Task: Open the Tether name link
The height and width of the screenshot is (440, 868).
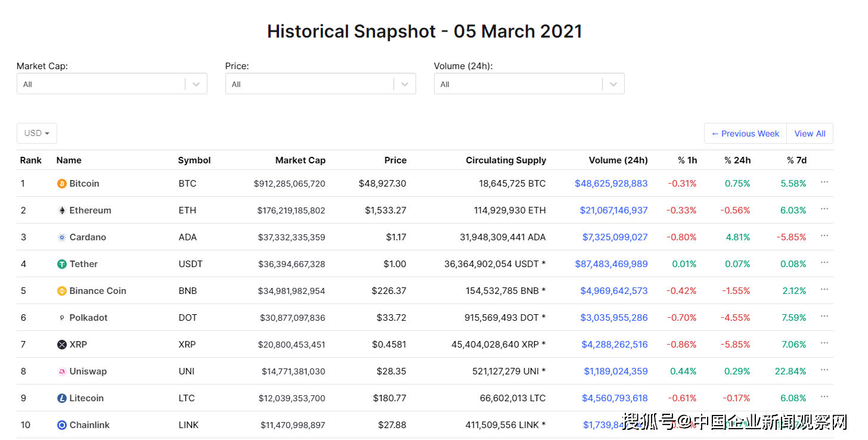Action: click(83, 264)
